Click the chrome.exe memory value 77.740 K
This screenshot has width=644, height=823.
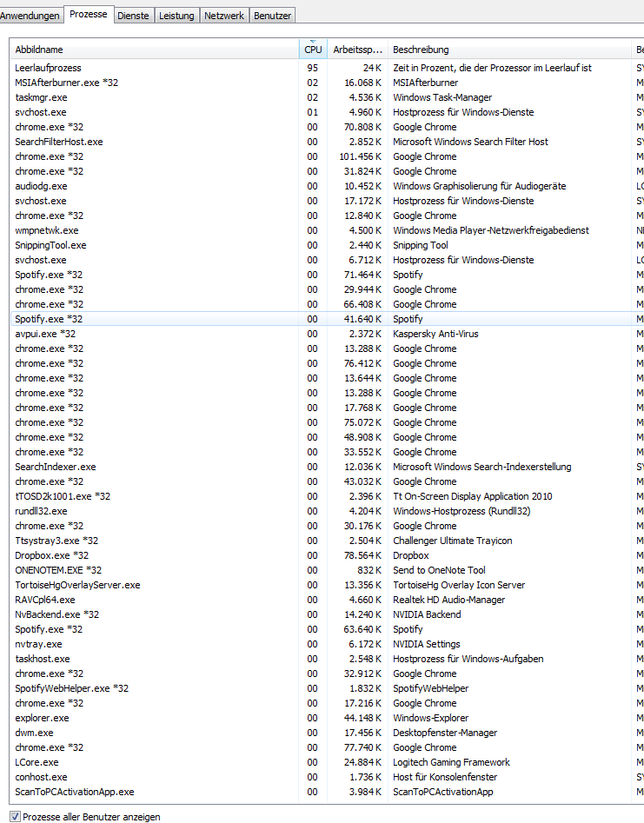coord(363,747)
